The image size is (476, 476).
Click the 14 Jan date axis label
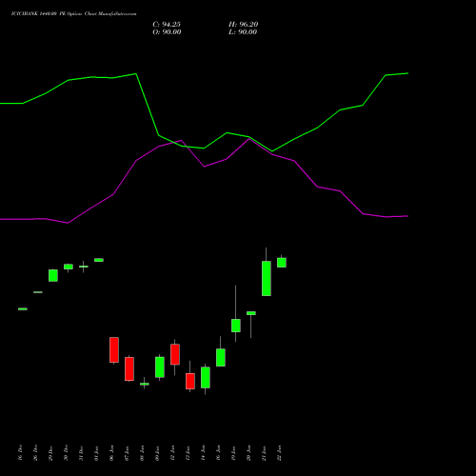click(x=203, y=453)
